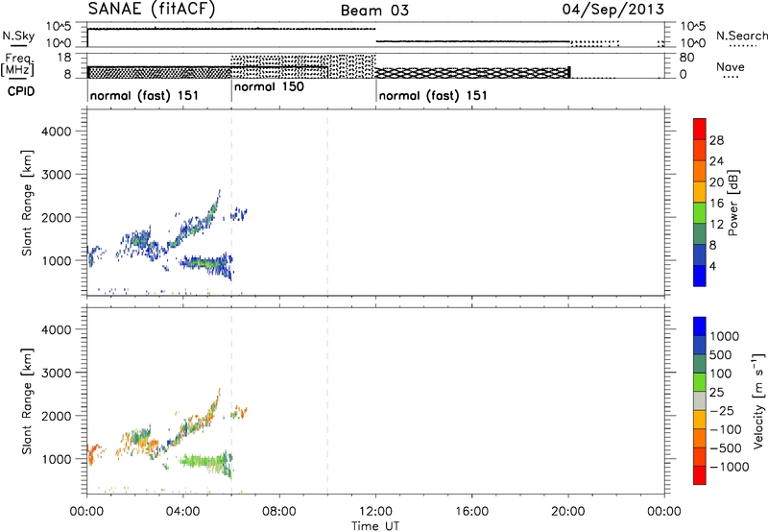Select the N.Search legend label

[742, 36]
